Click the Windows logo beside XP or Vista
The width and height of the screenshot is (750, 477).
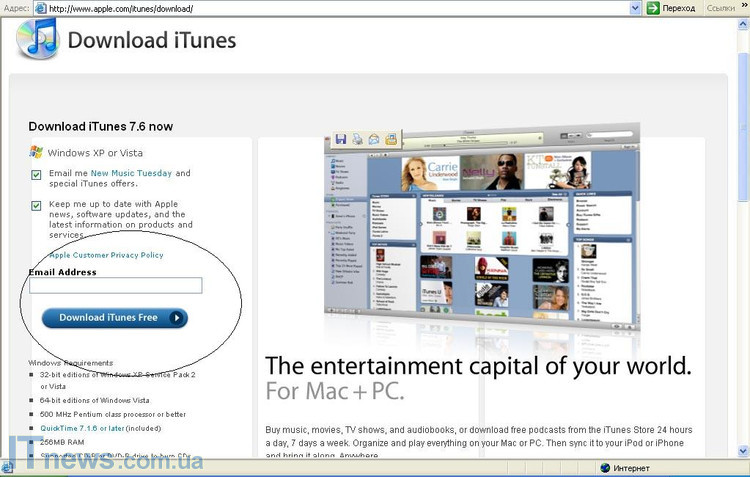point(36,152)
